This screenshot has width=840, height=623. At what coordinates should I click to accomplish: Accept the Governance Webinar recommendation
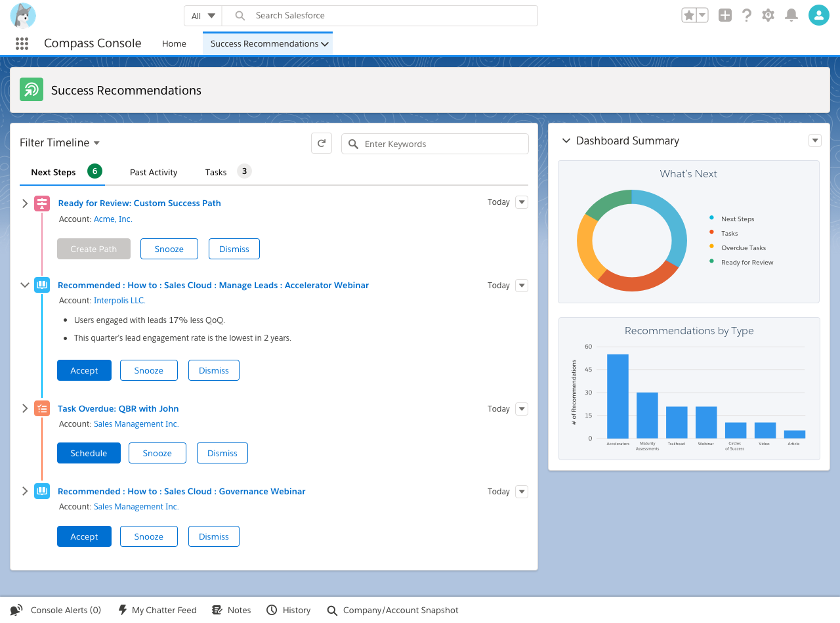(84, 536)
